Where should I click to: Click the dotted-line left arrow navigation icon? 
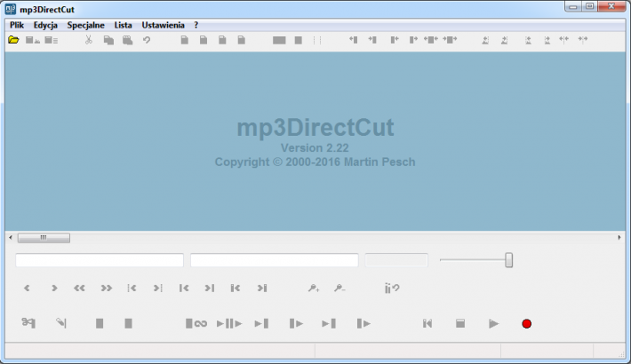point(132,288)
